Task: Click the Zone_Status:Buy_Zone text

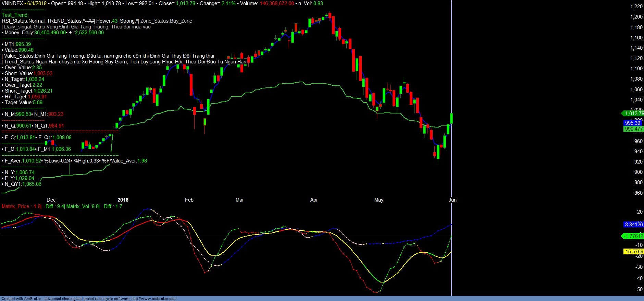Action: pyautogui.click(x=166, y=21)
